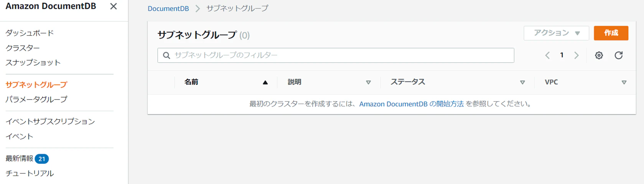Image resolution: width=644 pixels, height=184 pixels.
Task: Click page number 1 in pagination
Action: (x=562, y=55)
